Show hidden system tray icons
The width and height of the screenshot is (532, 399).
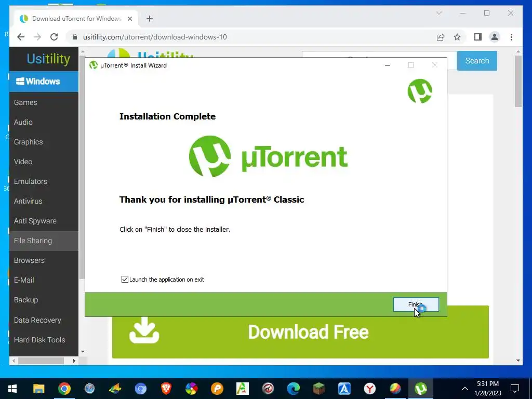coord(465,389)
